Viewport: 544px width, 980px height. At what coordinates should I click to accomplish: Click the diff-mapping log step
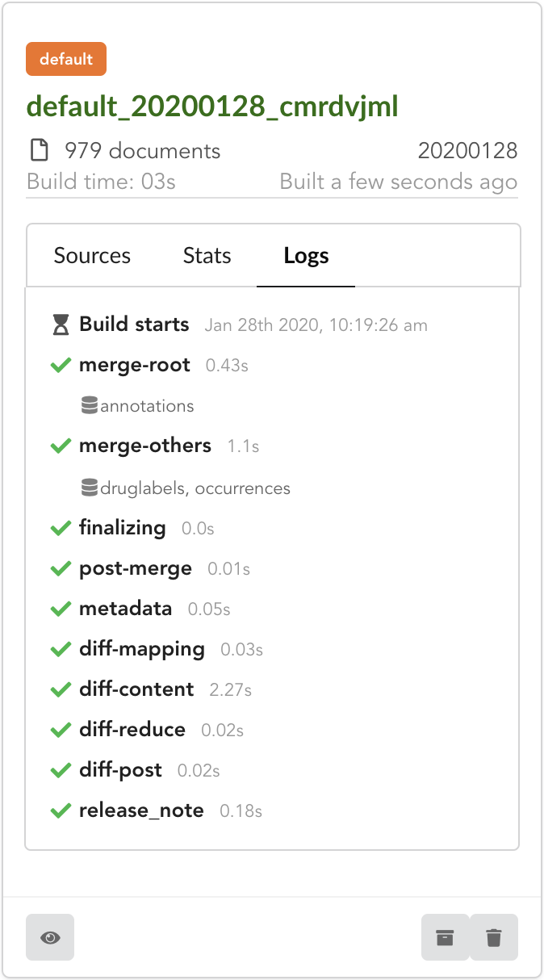coord(142,649)
